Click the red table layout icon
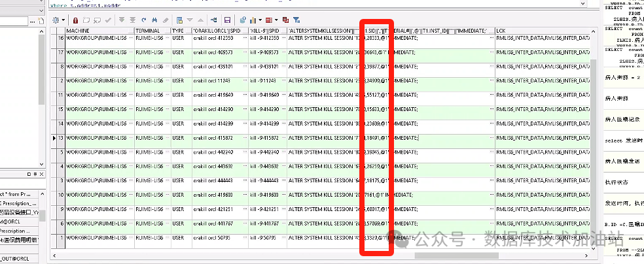This screenshot has height=264, width=644. click(x=268, y=20)
